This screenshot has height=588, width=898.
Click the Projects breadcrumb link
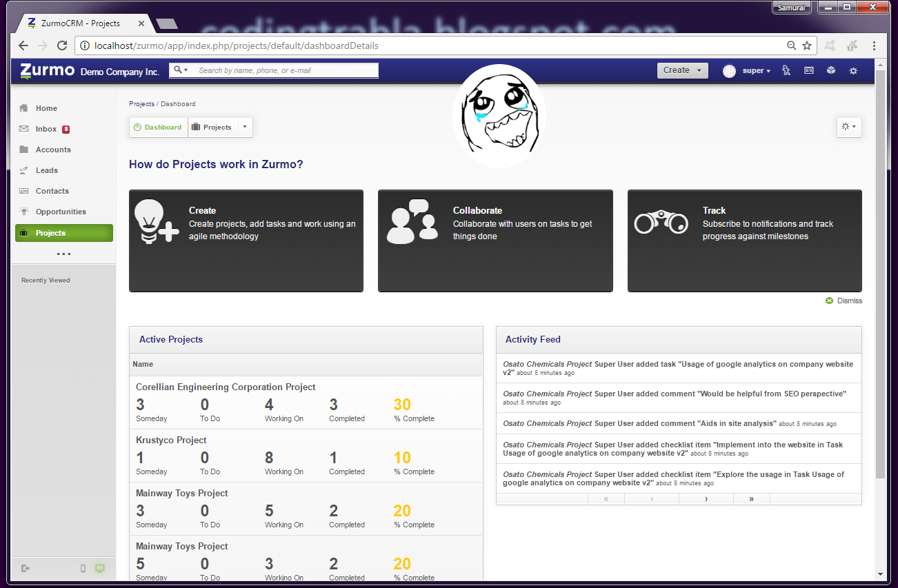141,104
